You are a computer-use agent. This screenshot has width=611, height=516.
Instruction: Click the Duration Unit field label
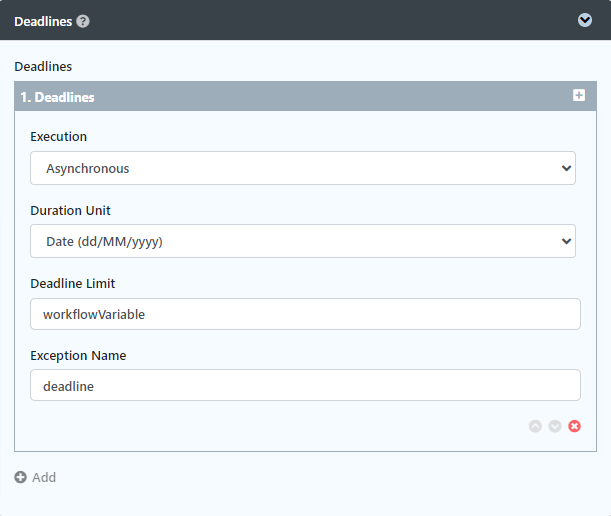pyautogui.click(x=70, y=211)
